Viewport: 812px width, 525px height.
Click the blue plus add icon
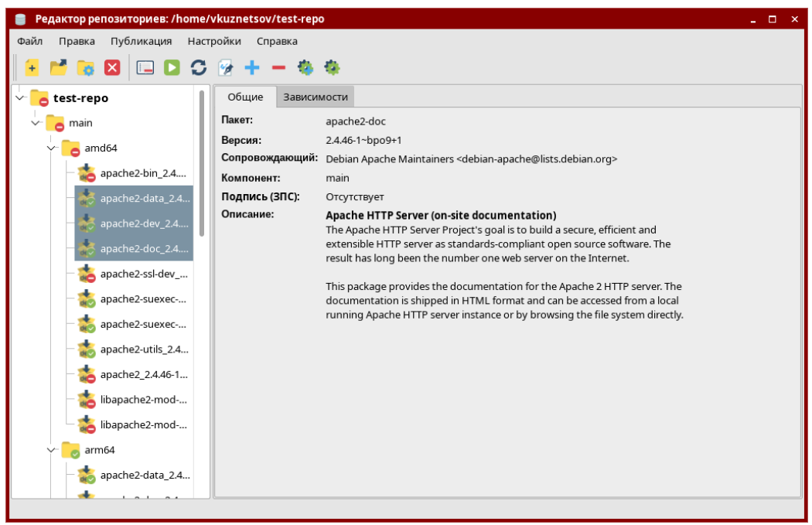(x=252, y=68)
